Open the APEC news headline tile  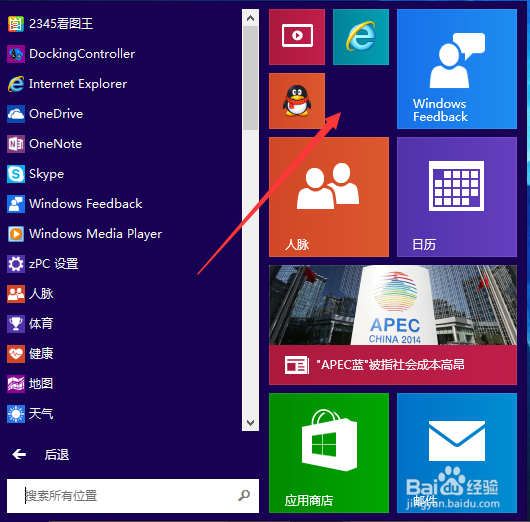point(393,325)
